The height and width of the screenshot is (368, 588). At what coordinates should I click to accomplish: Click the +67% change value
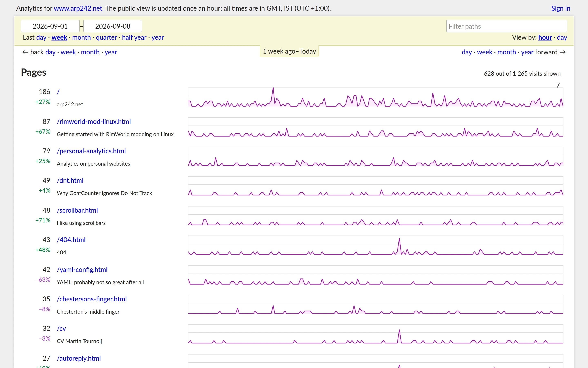pos(43,132)
